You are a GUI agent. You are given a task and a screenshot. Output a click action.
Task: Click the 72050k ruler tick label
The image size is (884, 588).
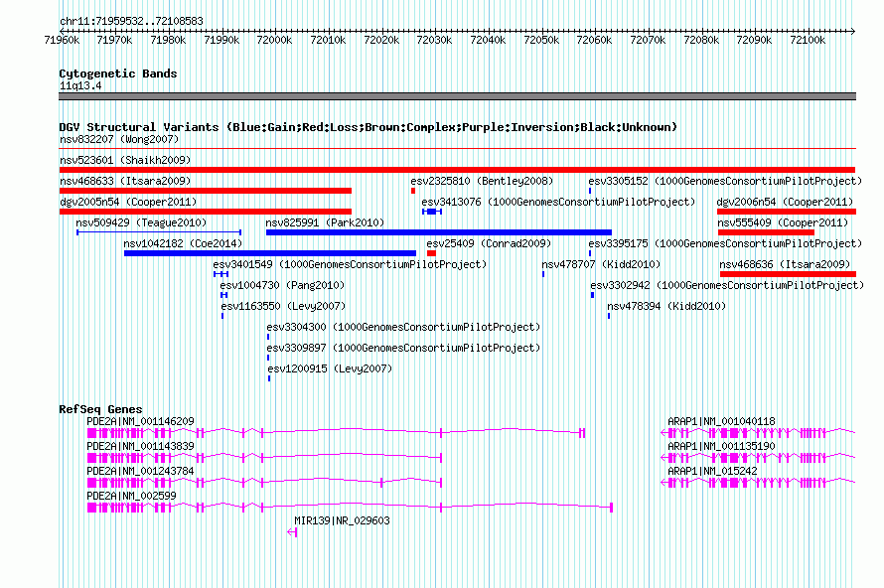click(x=541, y=40)
